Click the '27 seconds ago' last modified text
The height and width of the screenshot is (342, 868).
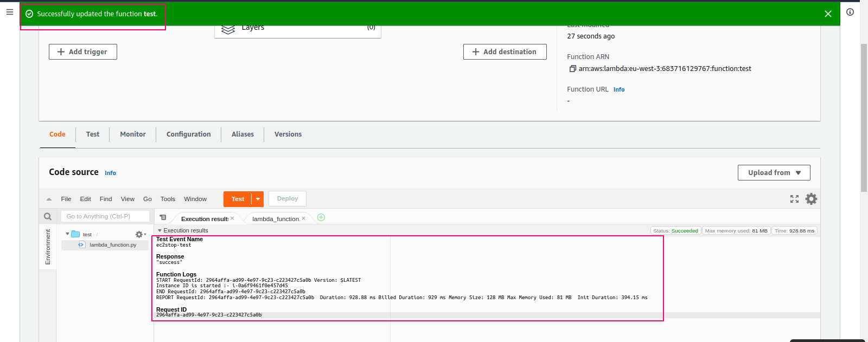[x=591, y=36]
